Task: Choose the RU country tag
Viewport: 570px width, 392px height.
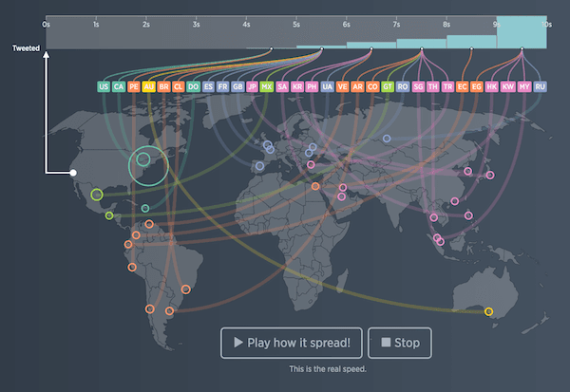Action: (x=541, y=86)
